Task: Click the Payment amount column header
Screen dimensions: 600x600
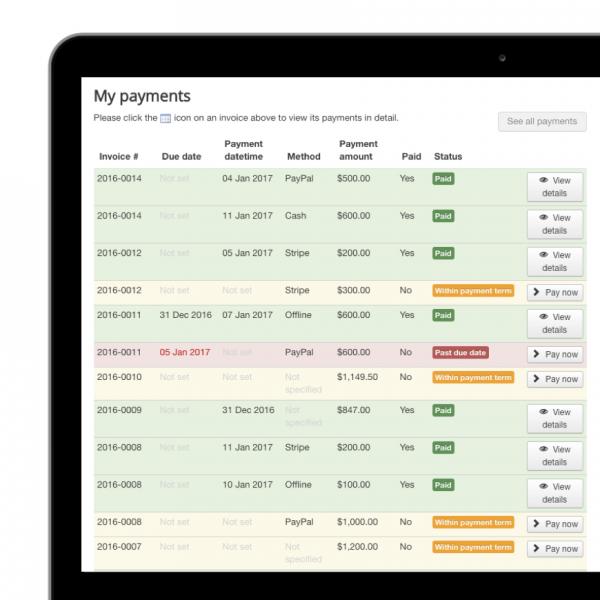Action: tap(359, 150)
